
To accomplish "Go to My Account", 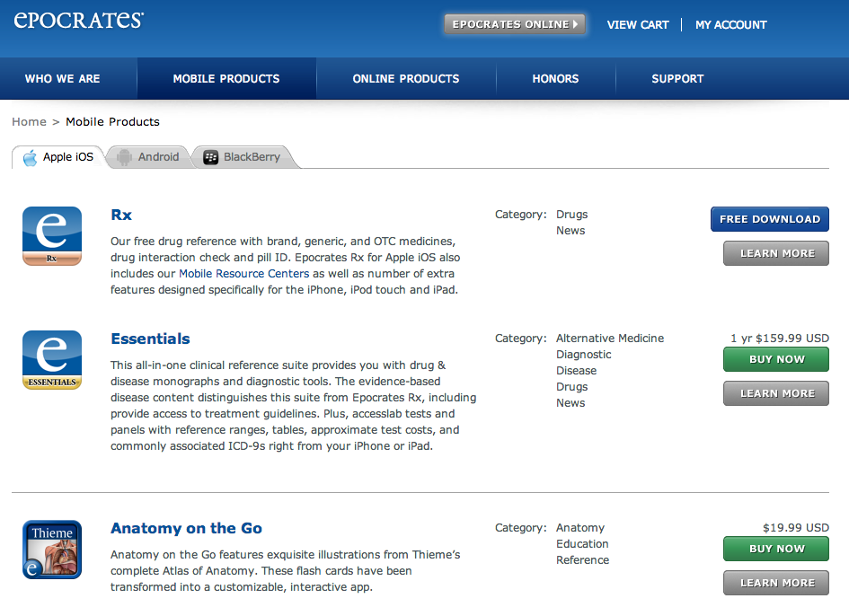I will pos(731,25).
